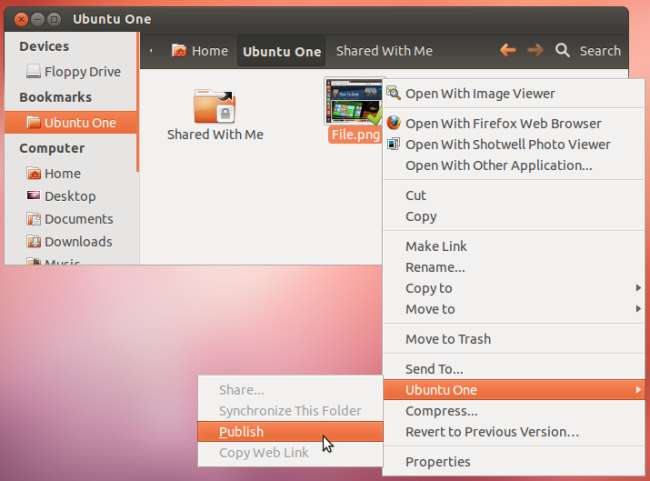Viewport: 650px width, 481px height.
Task: Expand the Ubuntu One submenu arrow
Action: (x=638, y=390)
